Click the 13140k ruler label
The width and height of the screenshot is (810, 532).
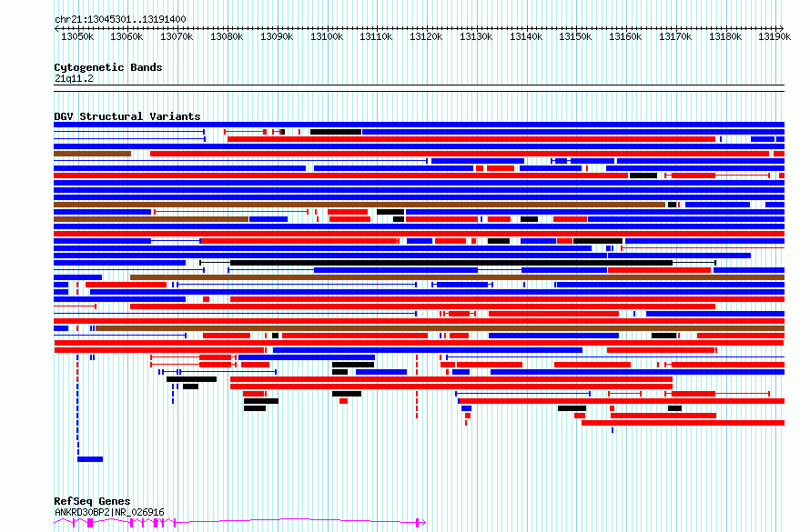[x=526, y=36]
